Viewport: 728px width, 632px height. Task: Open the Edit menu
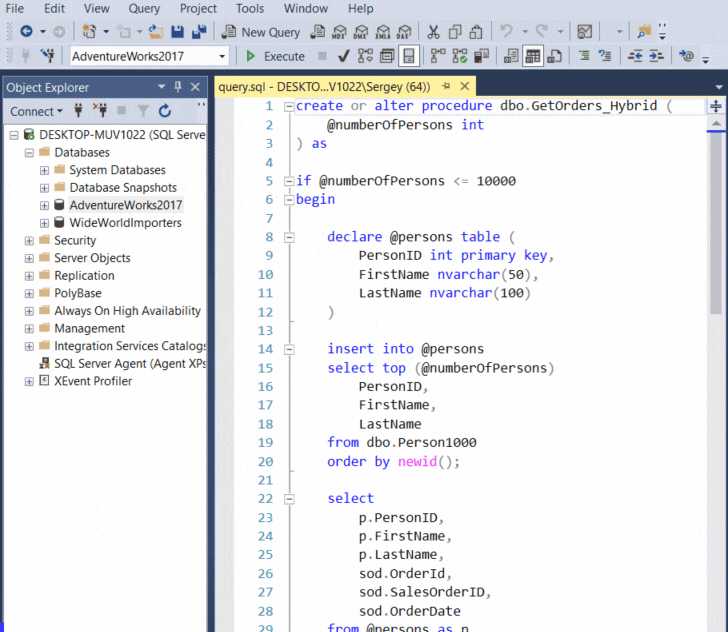[54, 8]
